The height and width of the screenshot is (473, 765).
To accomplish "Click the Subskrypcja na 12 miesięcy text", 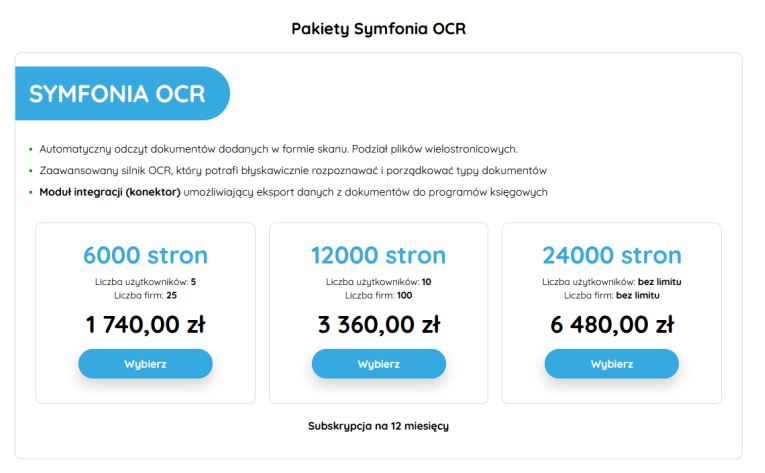I will (x=379, y=426).
